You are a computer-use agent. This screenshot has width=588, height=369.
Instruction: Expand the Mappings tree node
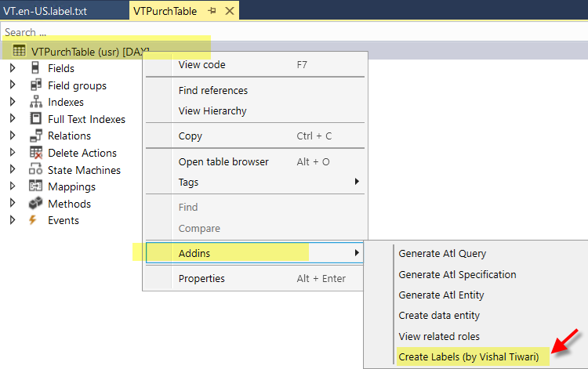click(x=13, y=186)
